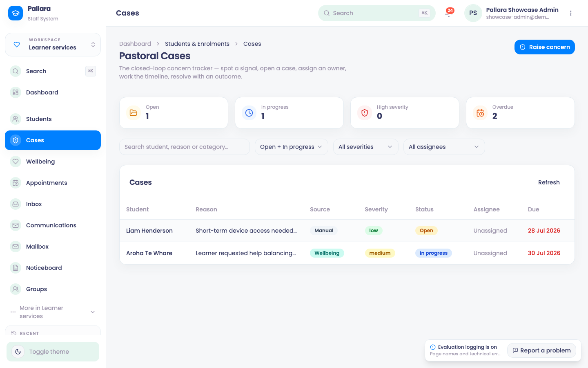Toggle theme with the moon button
Viewport: 588px width, 368px height.
click(53, 352)
